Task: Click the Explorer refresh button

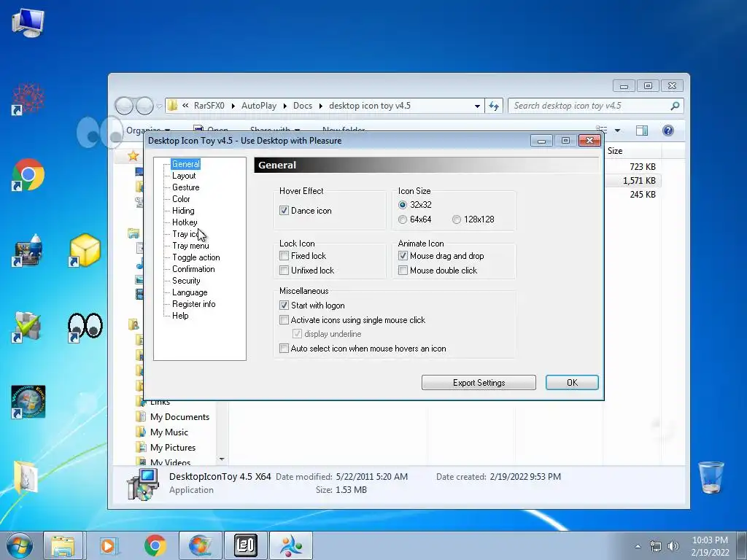Action: [x=494, y=106]
